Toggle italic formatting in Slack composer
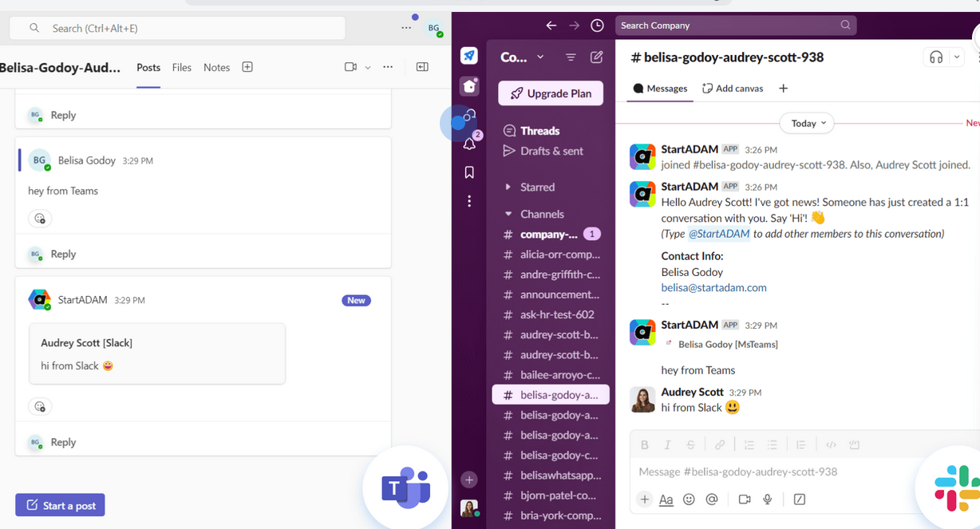980x529 pixels. (667, 445)
